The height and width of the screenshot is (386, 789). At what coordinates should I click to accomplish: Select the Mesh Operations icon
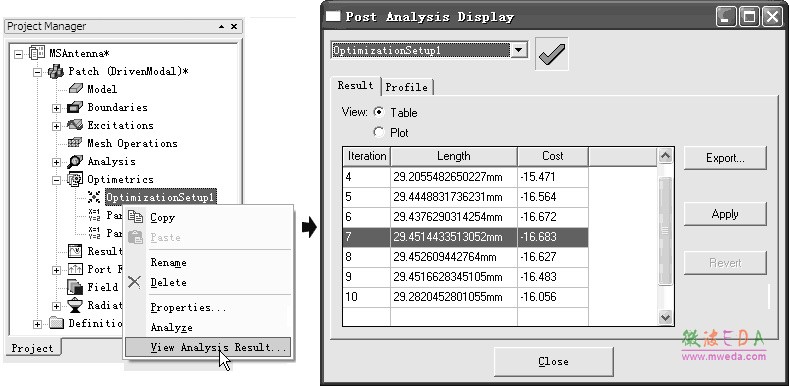click(75, 143)
